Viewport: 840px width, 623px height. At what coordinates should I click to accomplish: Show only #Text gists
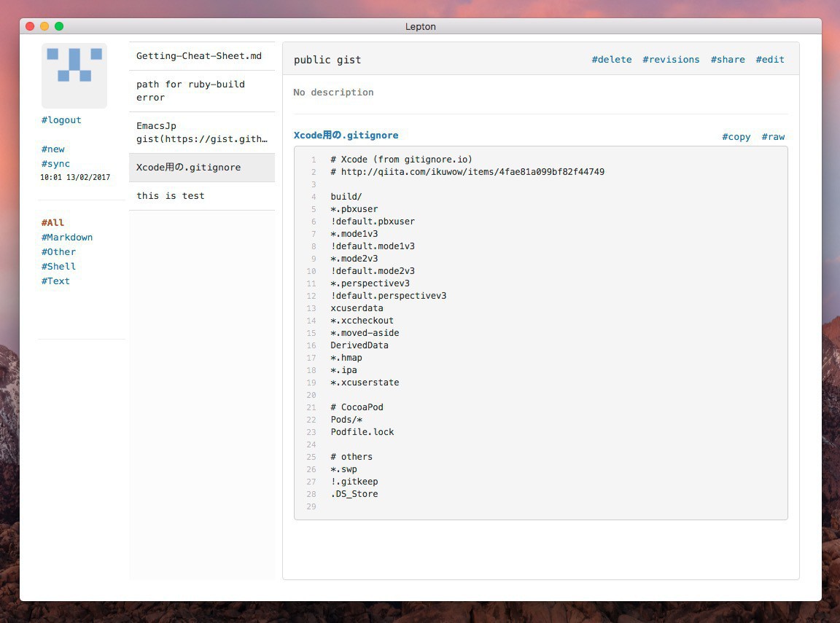pyautogui.click(x=55, y=281)
